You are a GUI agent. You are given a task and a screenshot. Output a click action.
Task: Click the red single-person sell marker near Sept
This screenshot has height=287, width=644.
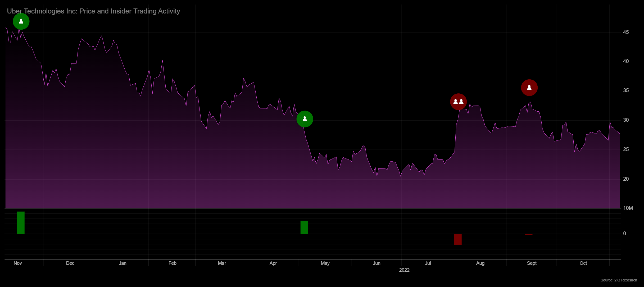click(529, 88)
